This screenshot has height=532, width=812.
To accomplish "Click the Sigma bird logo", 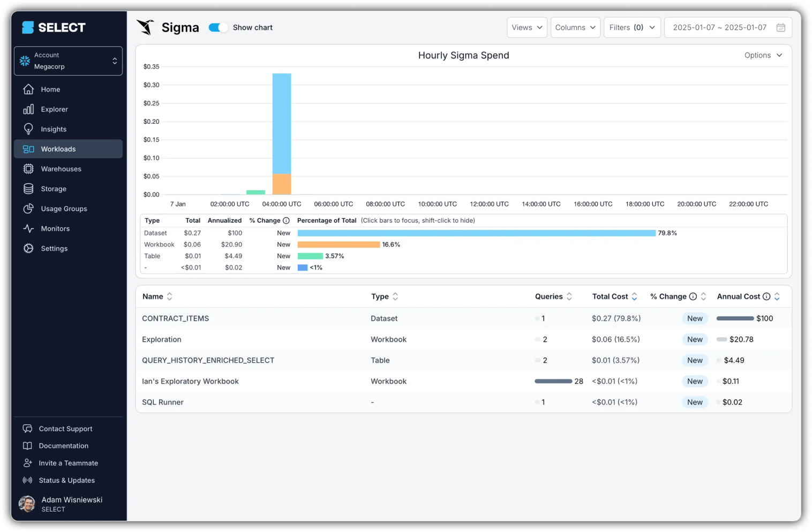I will [146, 27].
